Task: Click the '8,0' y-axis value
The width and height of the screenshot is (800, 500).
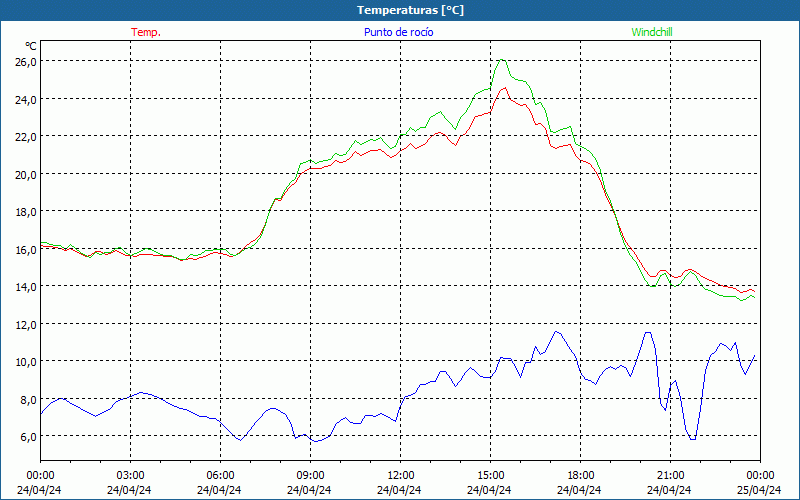Action: [28, 400]
